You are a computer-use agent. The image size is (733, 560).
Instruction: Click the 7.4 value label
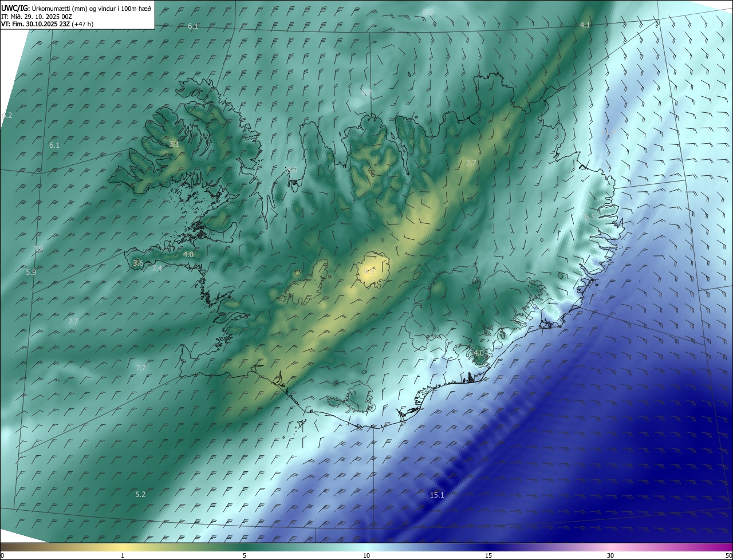(157, 269)
